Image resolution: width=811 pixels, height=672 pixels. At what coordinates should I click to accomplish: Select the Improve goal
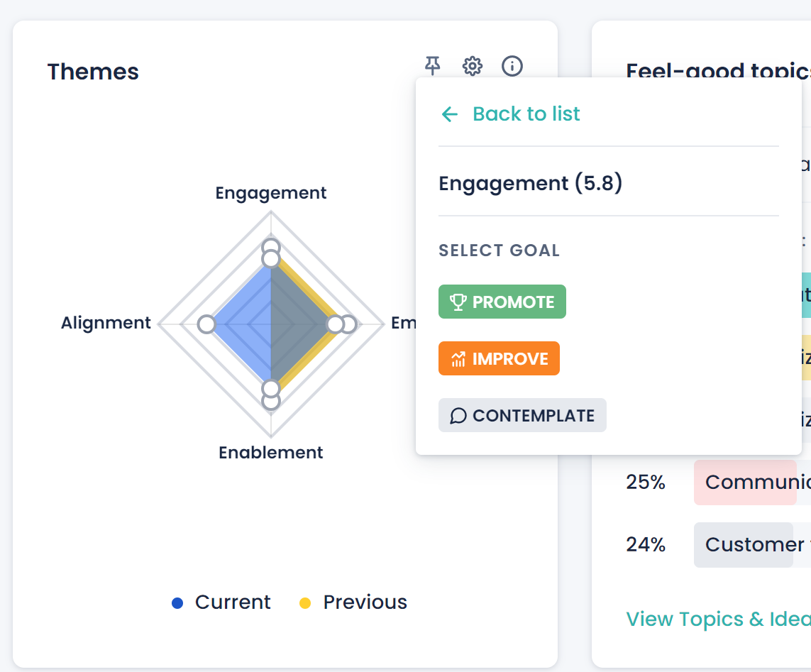pos(499,358)
